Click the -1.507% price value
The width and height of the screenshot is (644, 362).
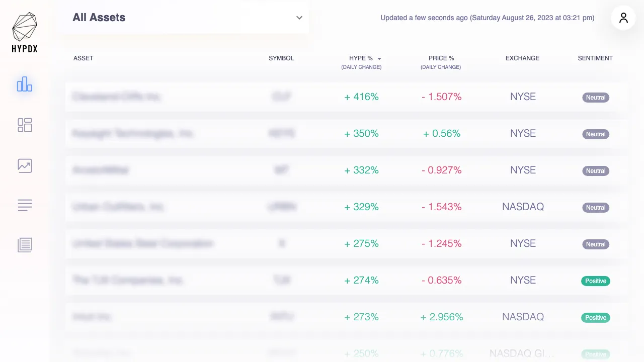pos(441,97)
